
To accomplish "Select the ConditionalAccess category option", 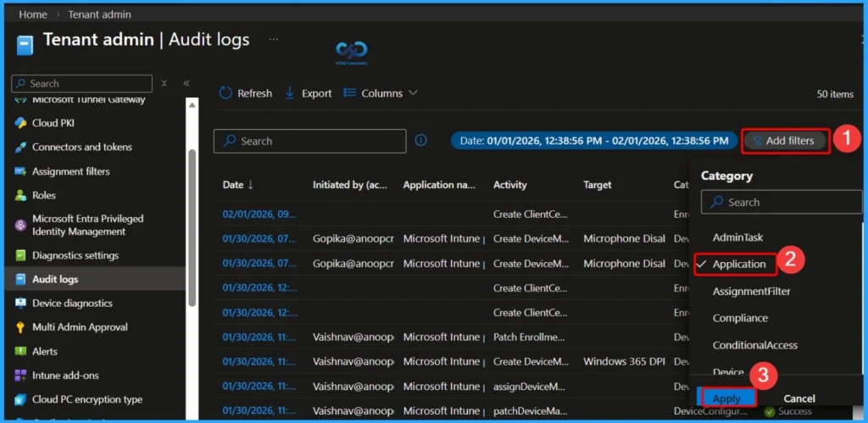I will 755,346.
